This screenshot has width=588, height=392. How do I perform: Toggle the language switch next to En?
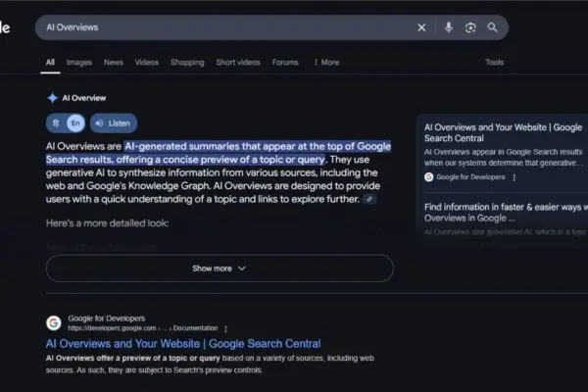click(x=56, y=123)
